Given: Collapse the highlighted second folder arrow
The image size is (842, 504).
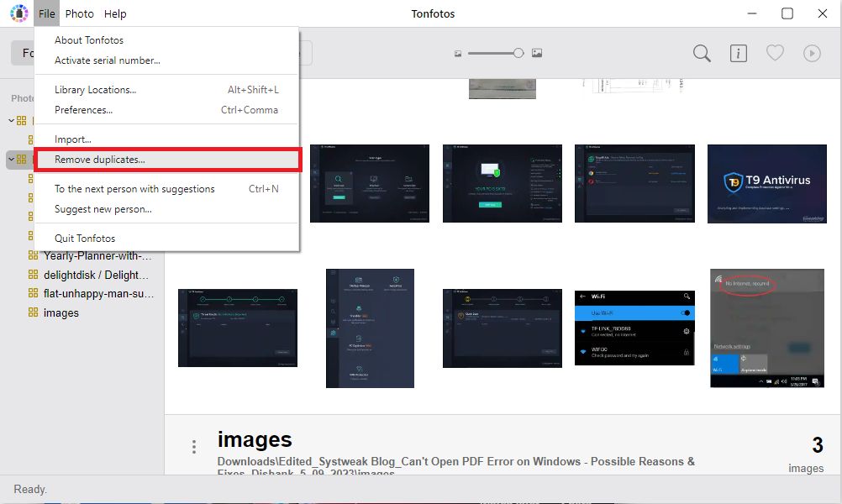Looking at the screenshot, I should [11, 159].
